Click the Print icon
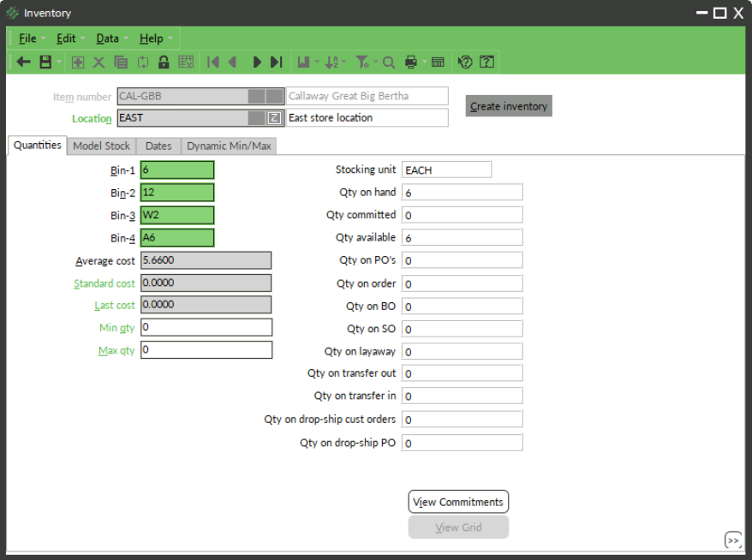The height and width of the screenshot is (560, 752). (411, 62)
